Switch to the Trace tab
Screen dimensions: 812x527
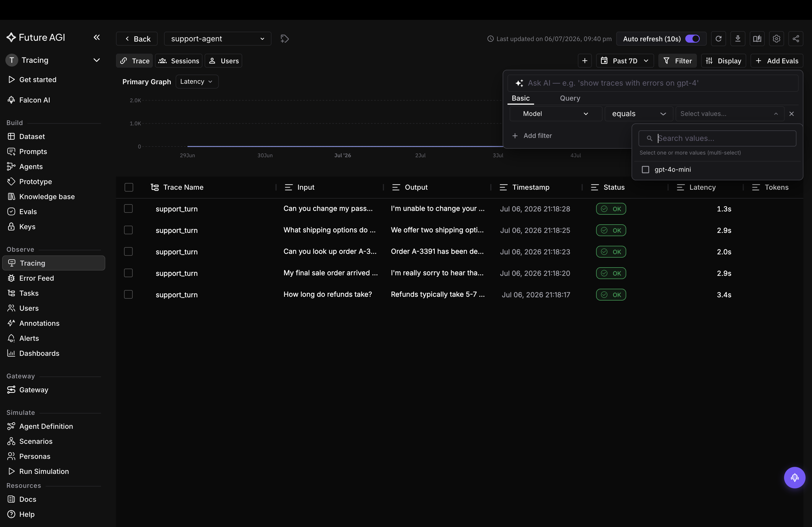[x=135, y=61]
